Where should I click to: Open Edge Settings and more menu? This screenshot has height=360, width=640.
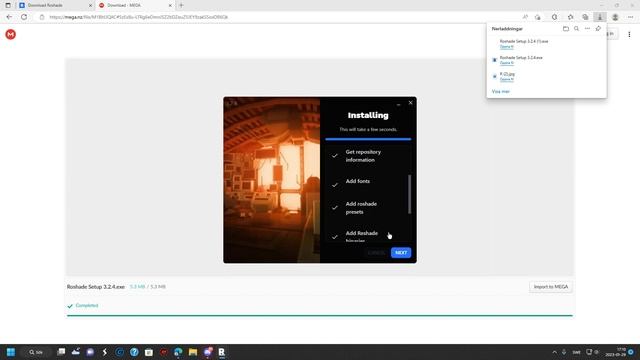pyautogui.click(x=631, y=17)
